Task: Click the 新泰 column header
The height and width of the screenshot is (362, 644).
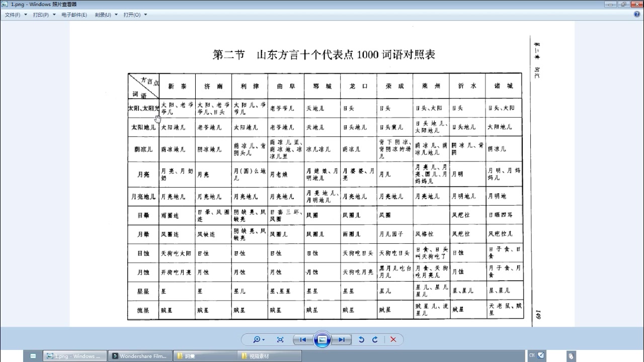Action: [177, 86]
